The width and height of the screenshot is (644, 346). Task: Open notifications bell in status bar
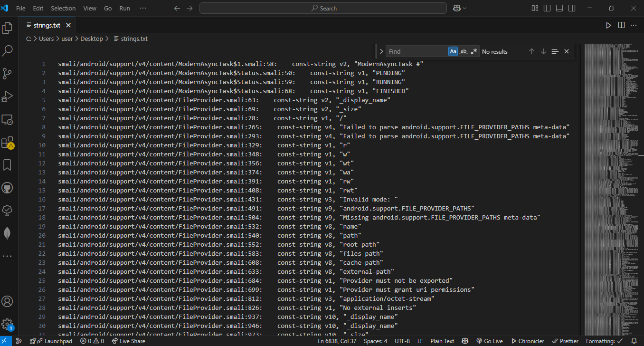tap(634, 341)
